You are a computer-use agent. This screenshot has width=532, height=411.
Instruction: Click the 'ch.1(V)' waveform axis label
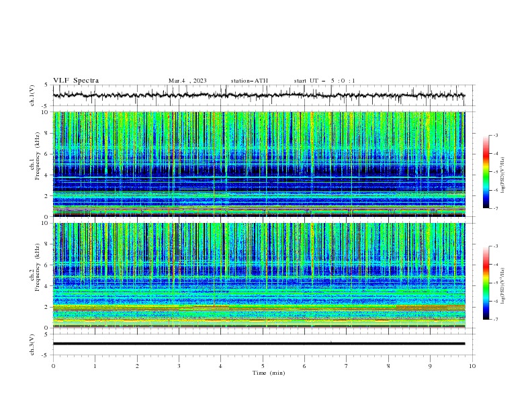(x=32, y=95)
